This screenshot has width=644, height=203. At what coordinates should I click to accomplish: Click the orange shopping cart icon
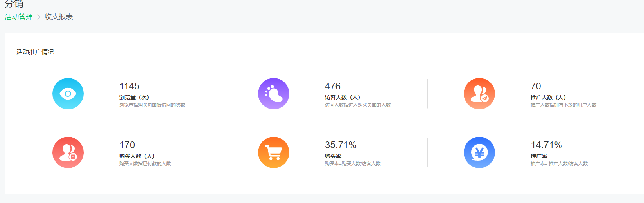pyautogui.click(x=274, y=152)
